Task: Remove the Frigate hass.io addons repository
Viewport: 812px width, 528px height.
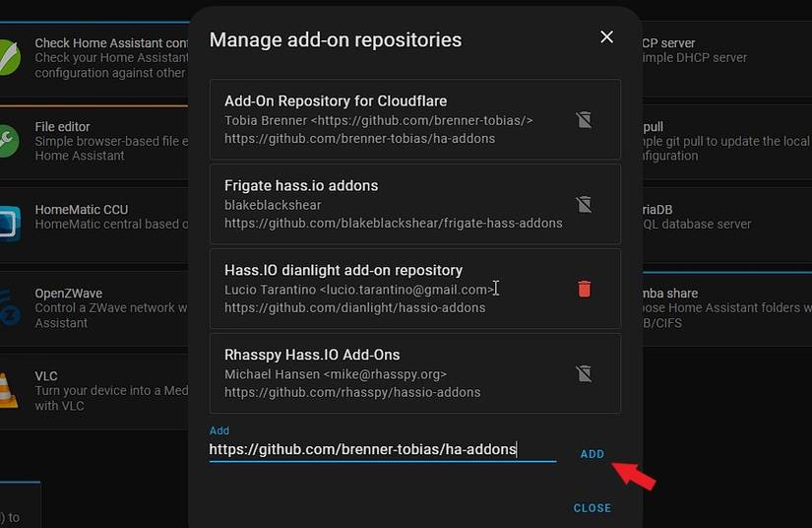Action: (584, 204)
